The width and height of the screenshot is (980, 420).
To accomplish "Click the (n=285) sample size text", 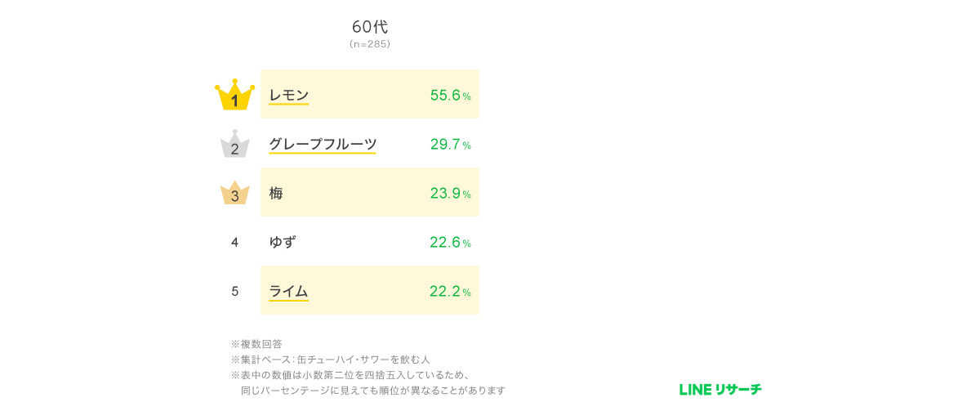I will click(370, 44).
